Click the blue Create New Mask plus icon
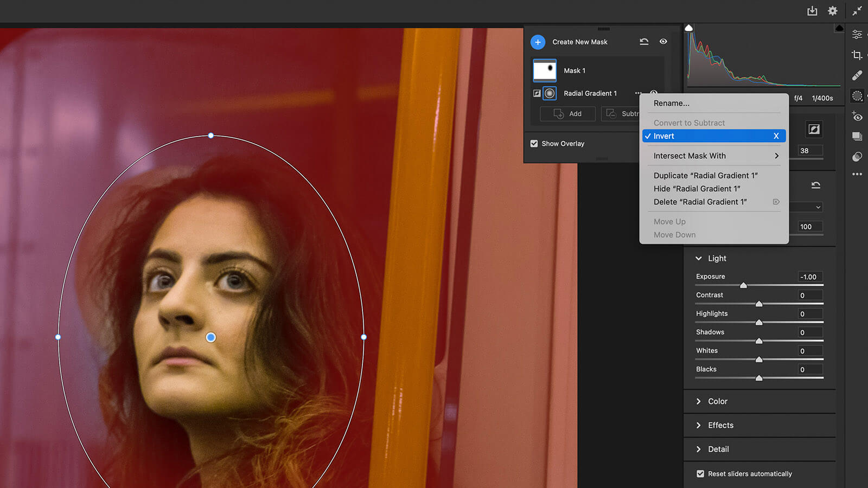This screenshot has width=868, height=488. coord(538,42)
